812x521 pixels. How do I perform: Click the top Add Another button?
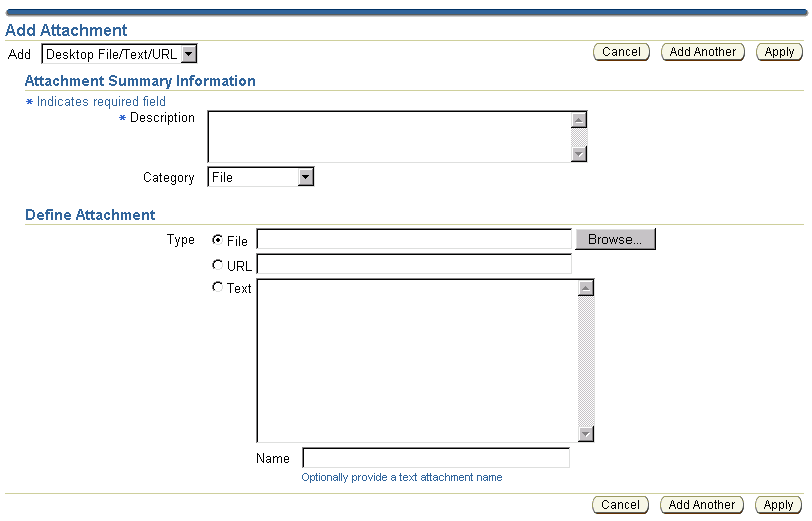[703, 52]
